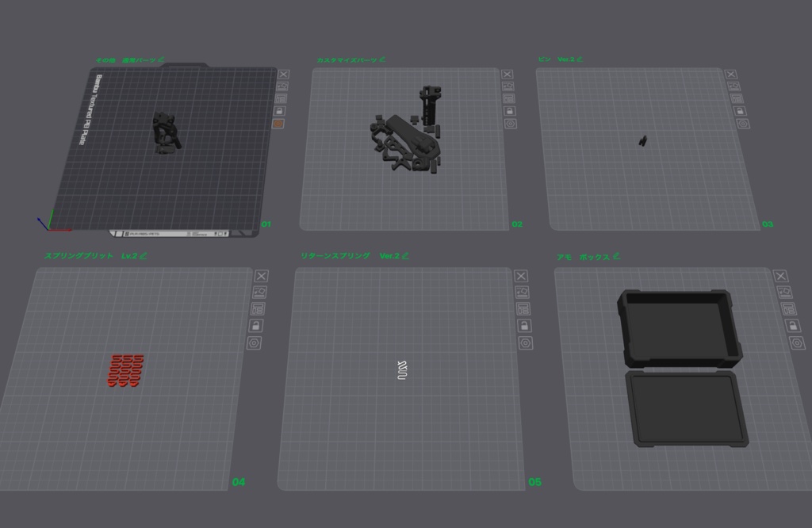Click the pencil icon beside リターンスプリング Ver.2
812x528 pixels.
point(405,256)
